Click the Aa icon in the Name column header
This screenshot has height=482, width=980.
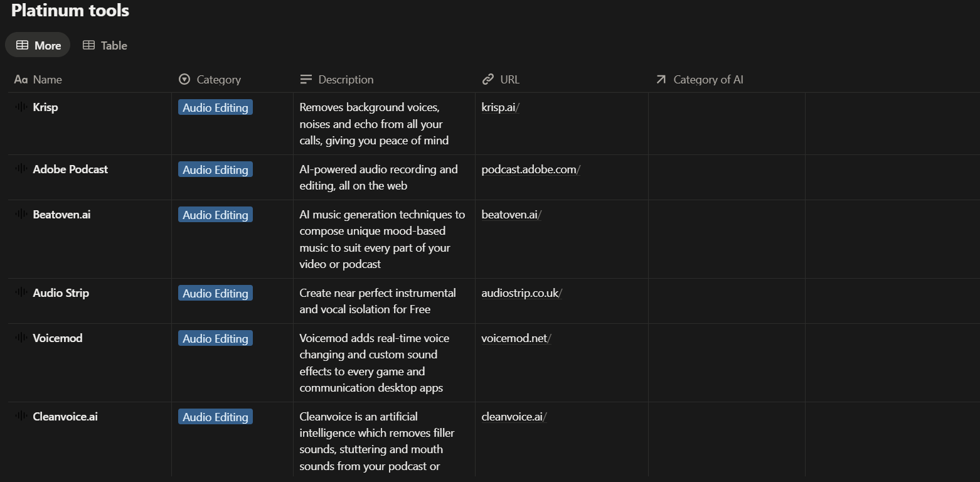coord(19,79)
